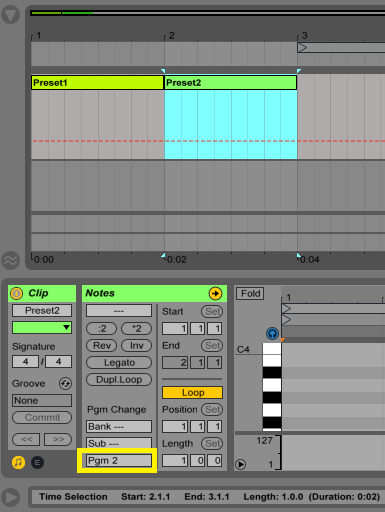Click the play triangle beside status bar
This screenshot has height=512, width=385.
(10, 497)
